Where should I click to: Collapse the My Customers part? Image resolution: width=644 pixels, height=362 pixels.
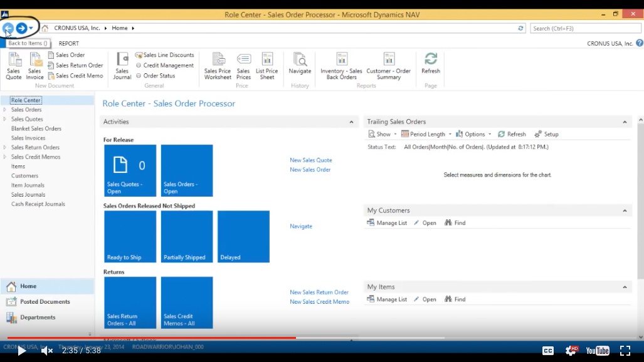pos(625,210)
